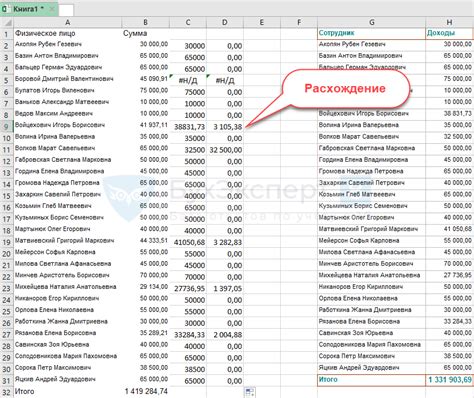Click the total cell 1 331 903,69
The width and height of the screenshot is (474, 398).
click(x=449, y=380)
